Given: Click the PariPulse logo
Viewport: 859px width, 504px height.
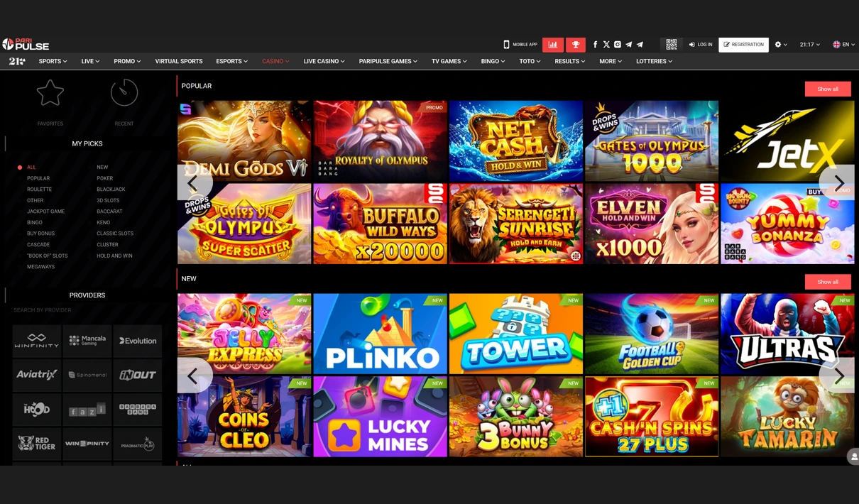Looking at the screenshot, I should pyautogui.click(x=26, y=45).
